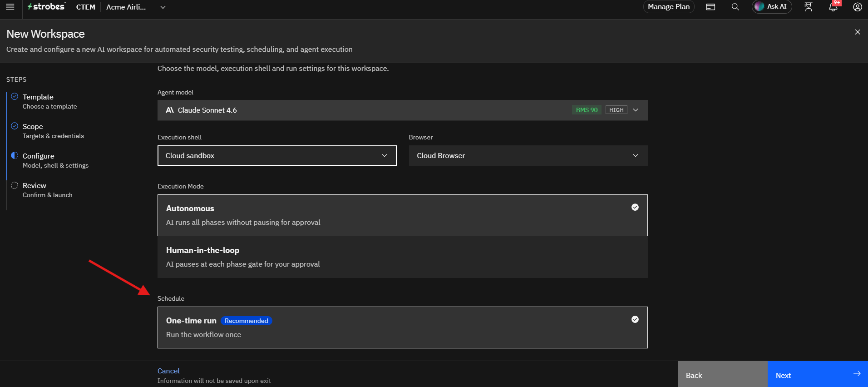This screenshot has width=868, height=387.
Task: Click the Execution Mode label
Action: point(180,186)
